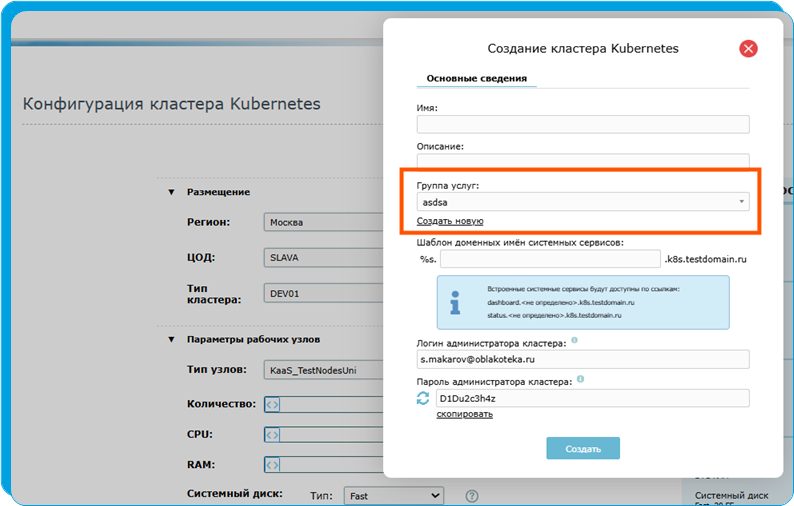Viewport: 794px width, 506px height.
Task: Click the RAM slider handle
Action: pos(272,465)
